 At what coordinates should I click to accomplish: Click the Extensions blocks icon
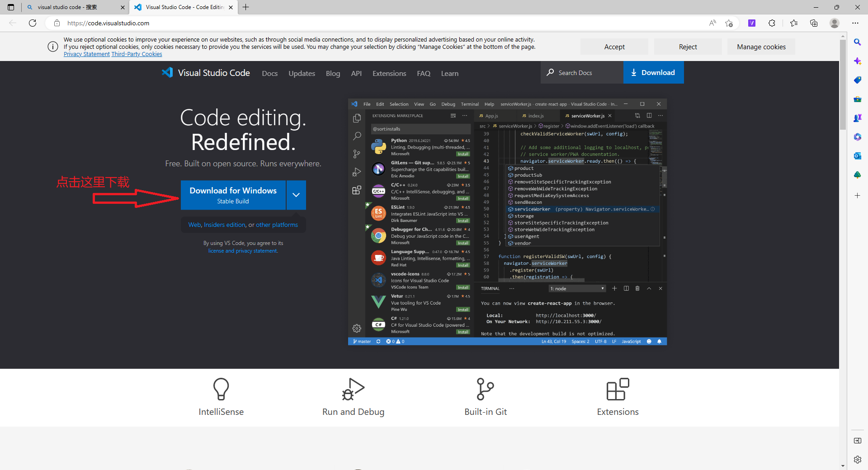(x=618, y=389)
